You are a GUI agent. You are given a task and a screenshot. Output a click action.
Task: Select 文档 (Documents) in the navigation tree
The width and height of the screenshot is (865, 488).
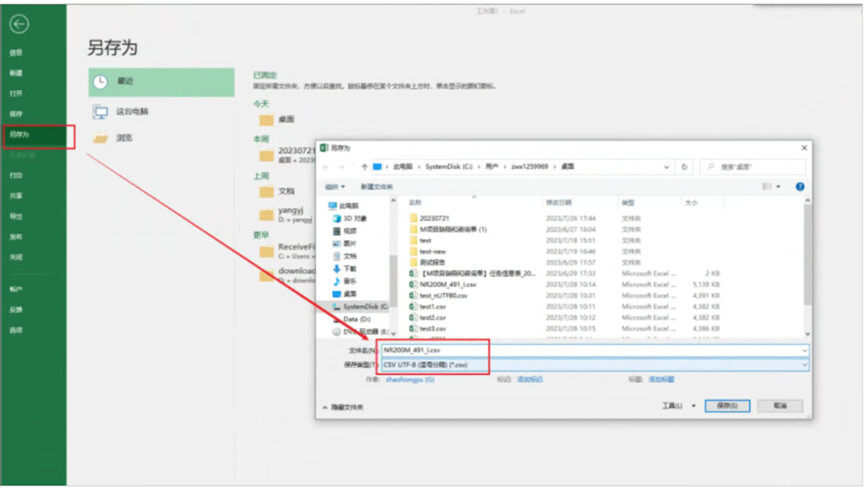(345, 256)
